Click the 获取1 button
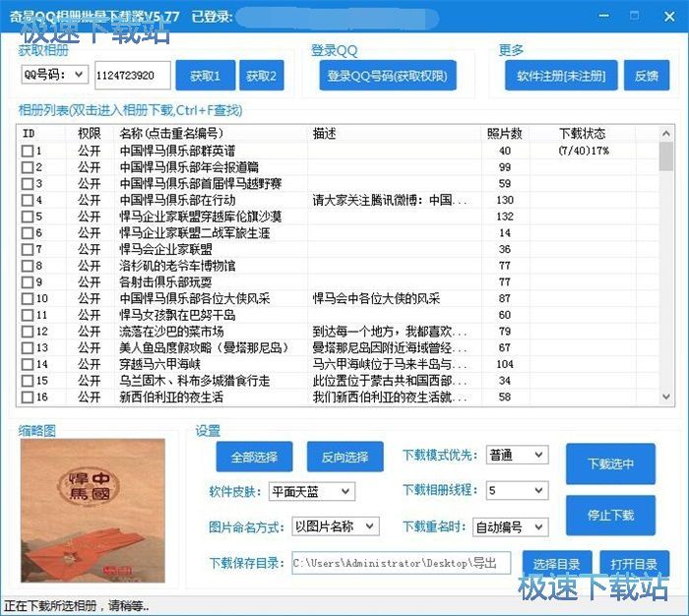 tap(205, 76)
